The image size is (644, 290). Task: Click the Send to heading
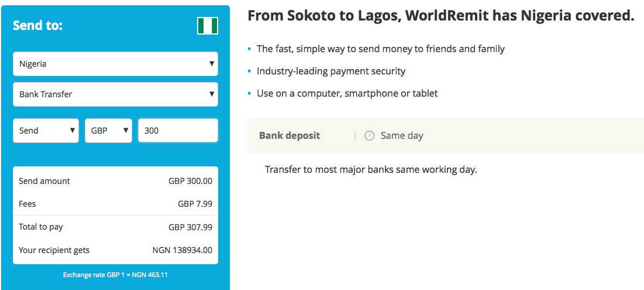37,26
